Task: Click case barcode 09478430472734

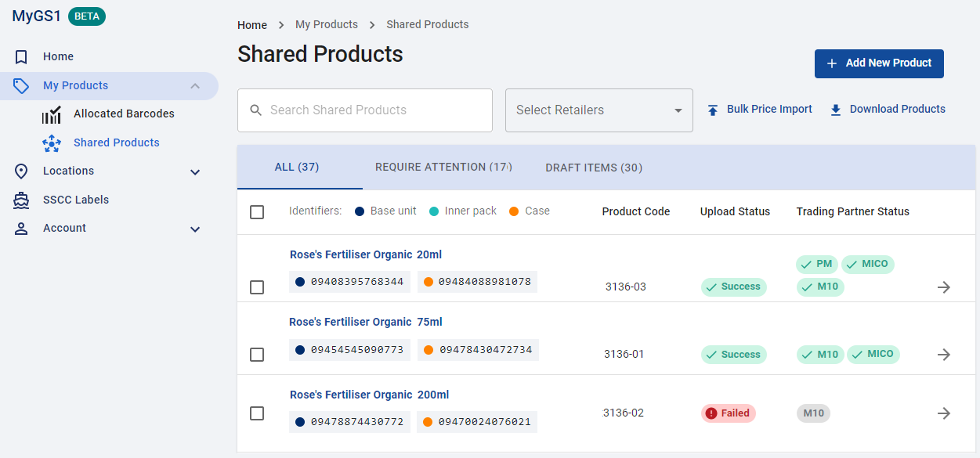Action: pyautogui.click(x=478, y=350)
